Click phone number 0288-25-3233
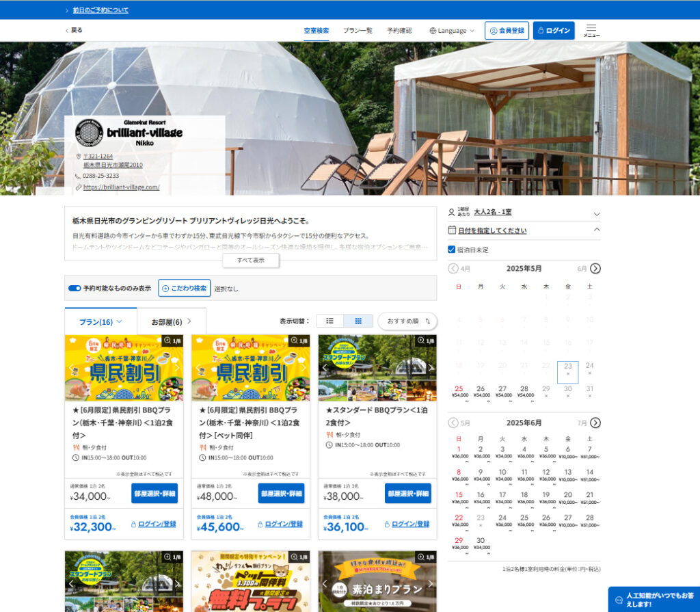Viewport: 700px width, 612px height. coord(101,176)
